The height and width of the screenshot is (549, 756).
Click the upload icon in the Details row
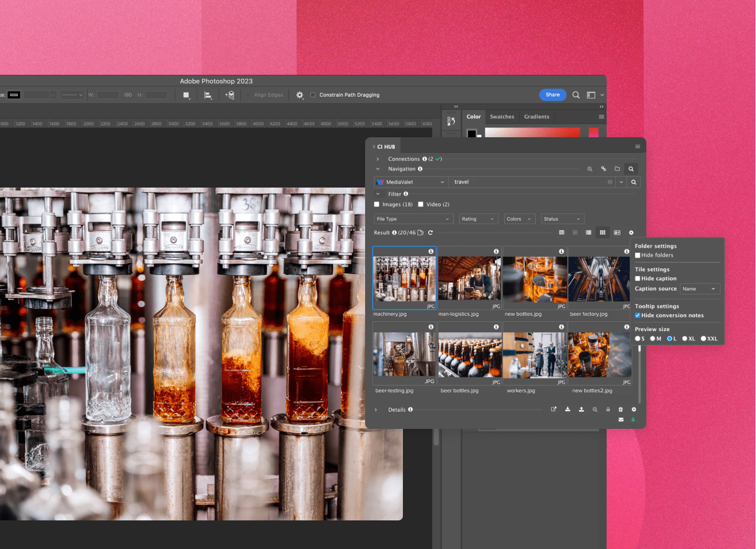[581, 409]
